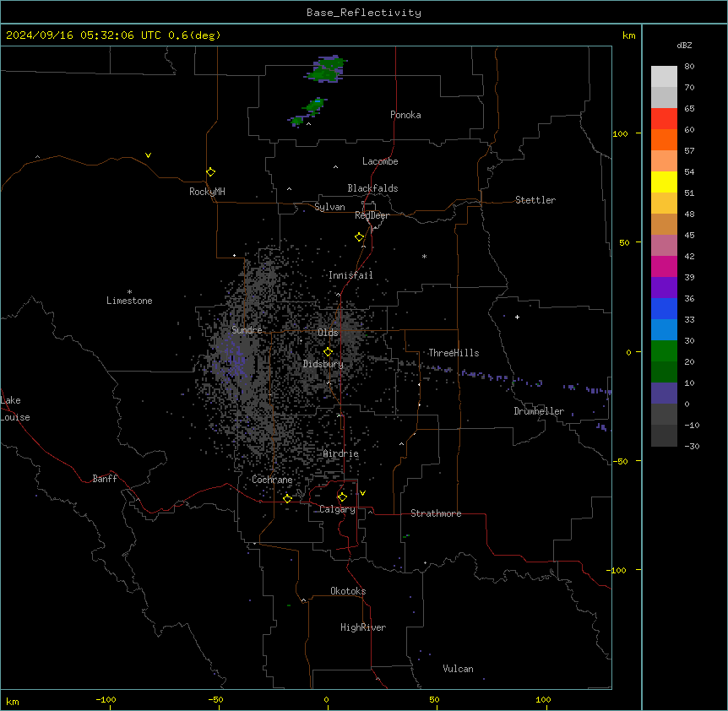Click the Strathmore city label
Screen dimensions: 728x711
[436, 513]
